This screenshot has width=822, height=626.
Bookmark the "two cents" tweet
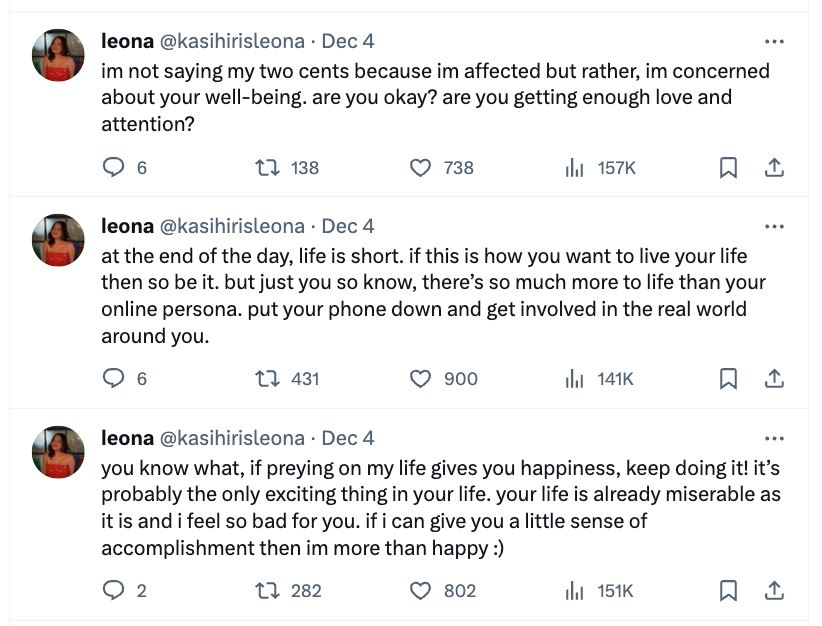729,168
